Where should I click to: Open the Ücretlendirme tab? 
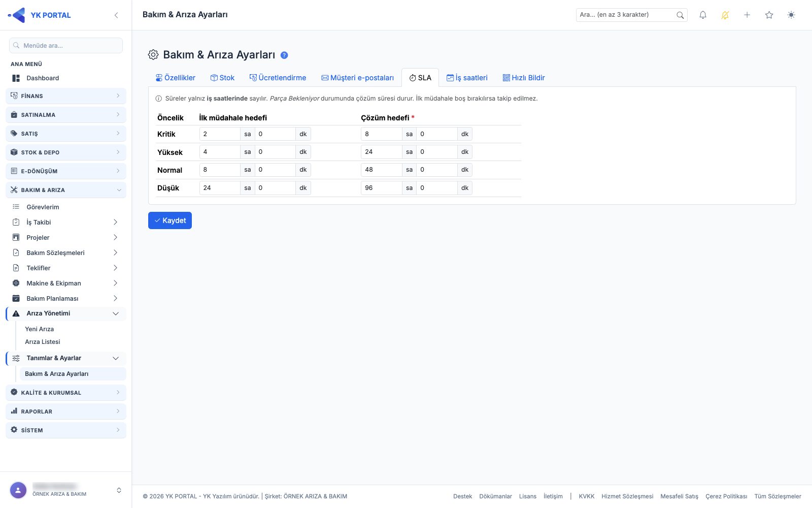(x=278, y=78)
